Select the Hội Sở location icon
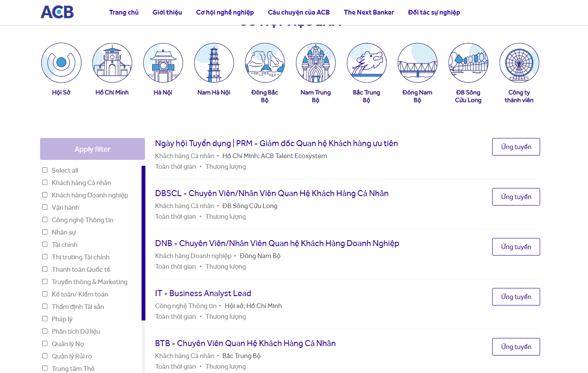Screen dimensions: 588x373 point(61,63)
